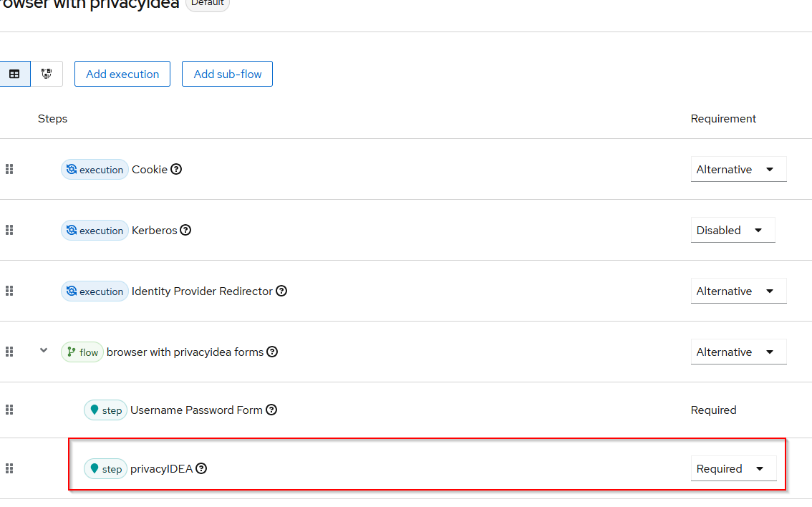Click help icon beside Username Password Form

271,410
